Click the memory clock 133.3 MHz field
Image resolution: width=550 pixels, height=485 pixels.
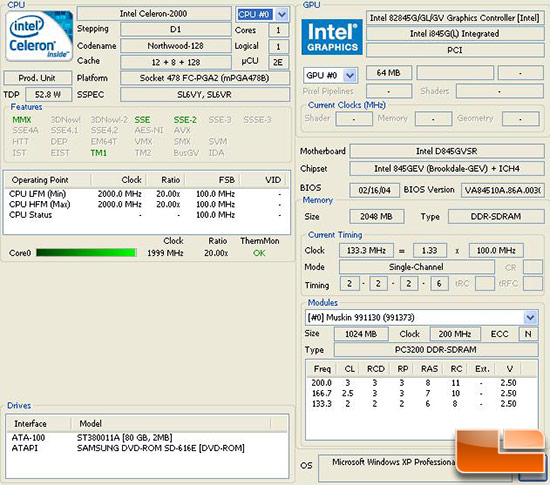point(366,250)
